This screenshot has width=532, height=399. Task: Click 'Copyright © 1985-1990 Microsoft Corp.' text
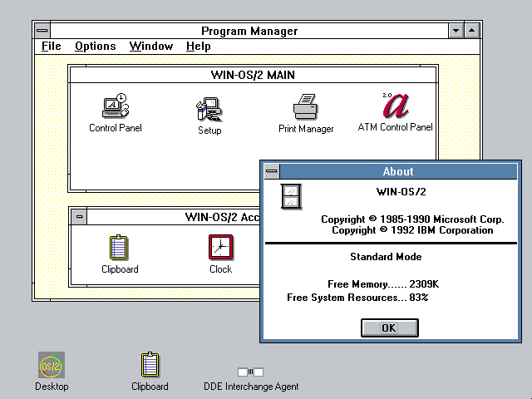click(x=412, y=219)
